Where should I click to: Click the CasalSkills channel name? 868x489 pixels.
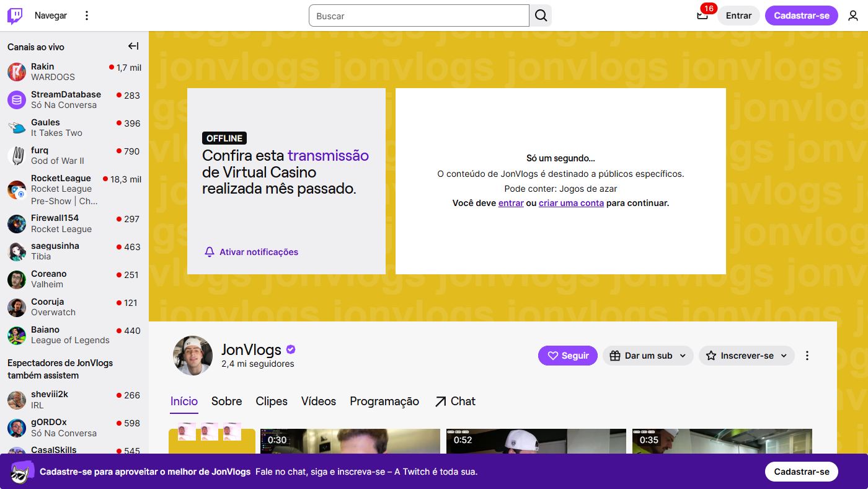tap(54, 450)
